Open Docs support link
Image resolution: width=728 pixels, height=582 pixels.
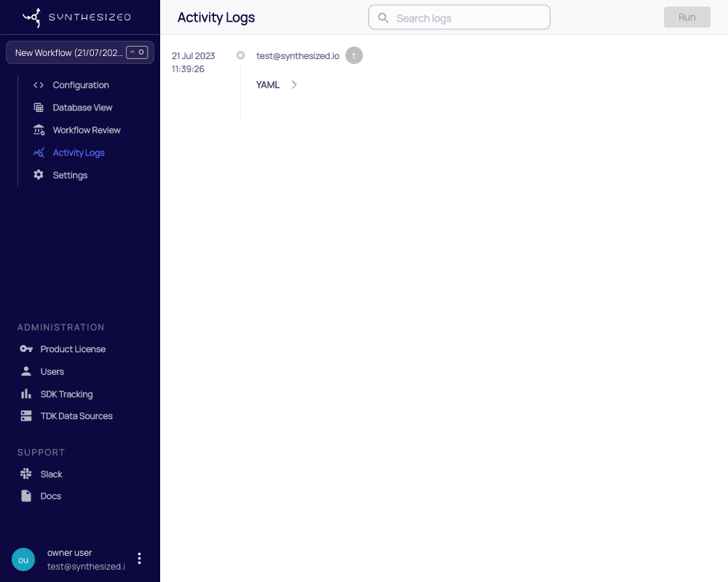(51, 496)
